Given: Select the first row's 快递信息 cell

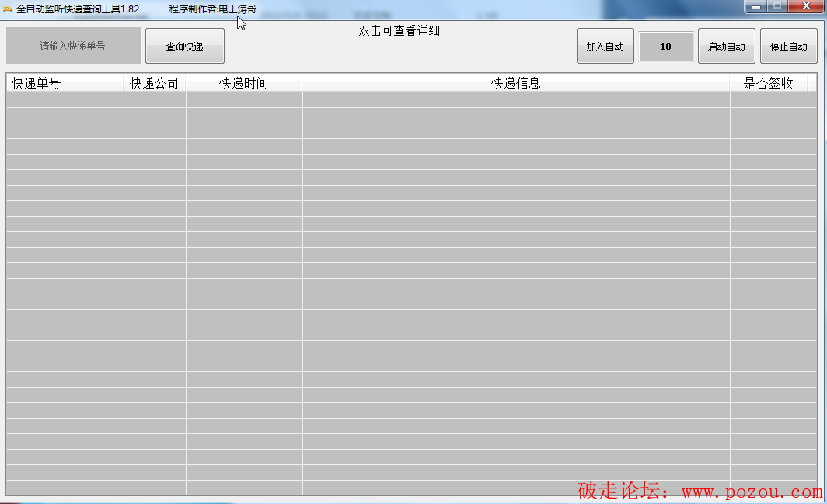Looking at the screenshot, I should 516,99.
